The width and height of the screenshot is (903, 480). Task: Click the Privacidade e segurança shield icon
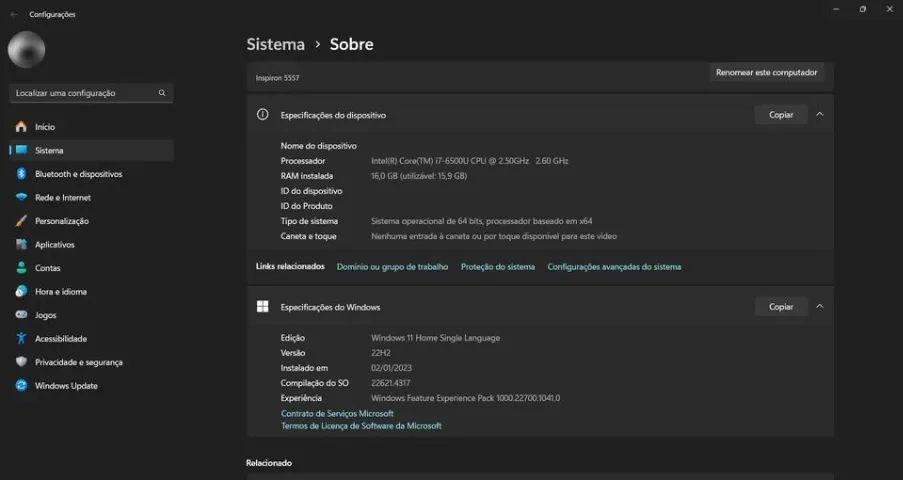click(x=21, y=362)
